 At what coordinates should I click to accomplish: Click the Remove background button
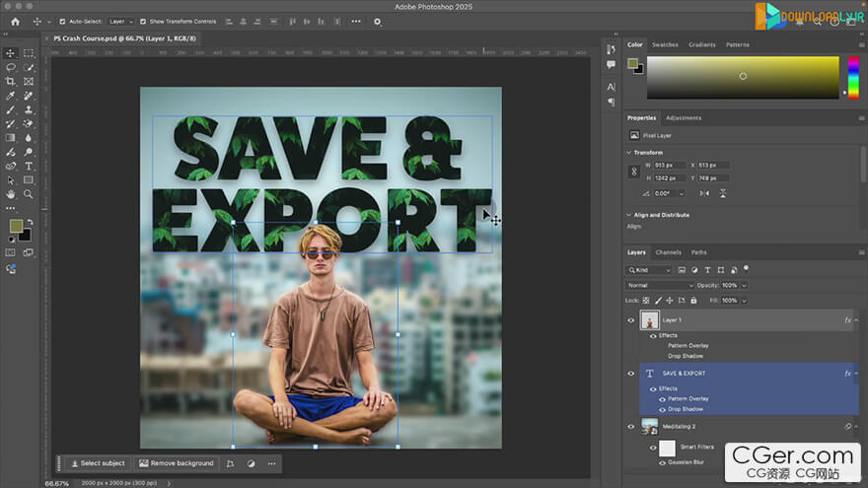click(x=177, y=463)
